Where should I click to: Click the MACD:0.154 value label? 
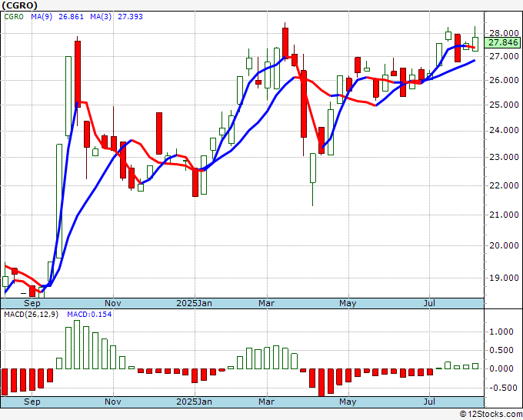coord(89,315)
